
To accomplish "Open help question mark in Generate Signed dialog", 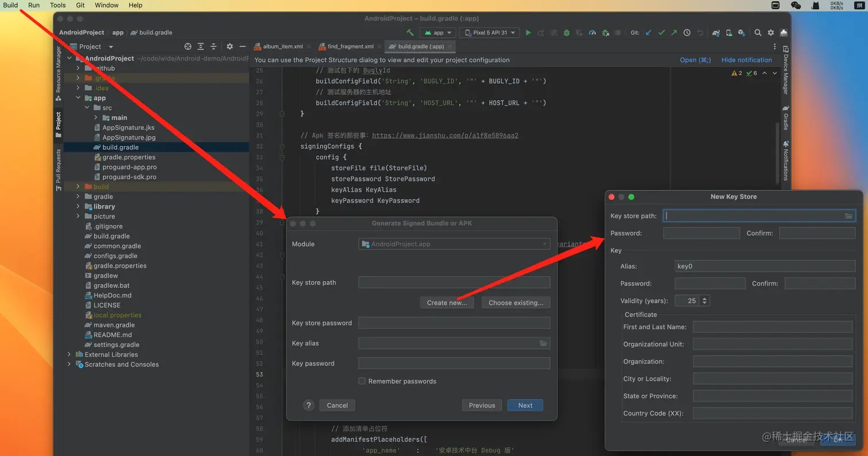I will (309, 405).
